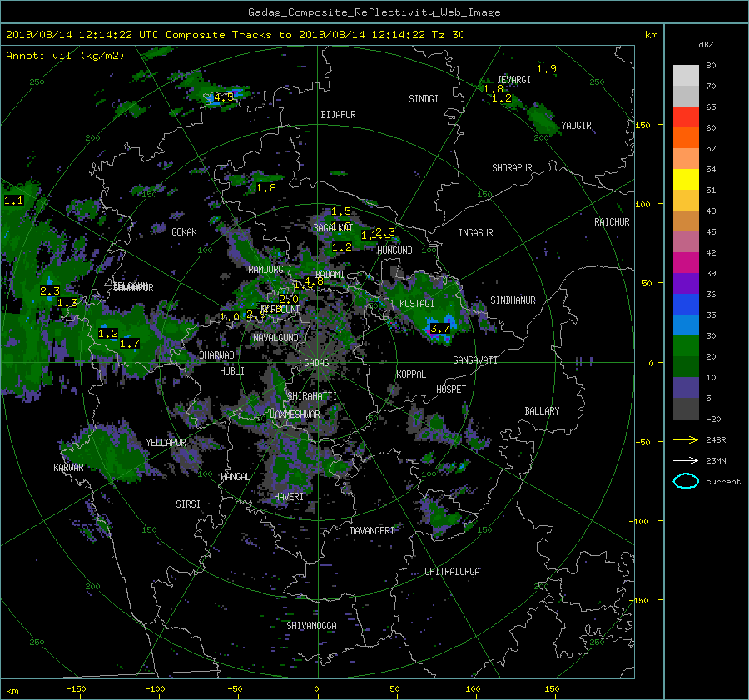The width and height of the screenshot is (749, 700).
Task: Click the 4.5 VIL storm annotation
Action: pos(224,97)
